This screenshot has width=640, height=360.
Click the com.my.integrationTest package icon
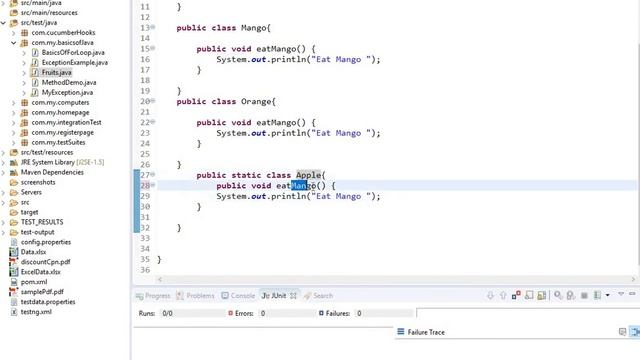pyautogui.click(x=24, y=122)
